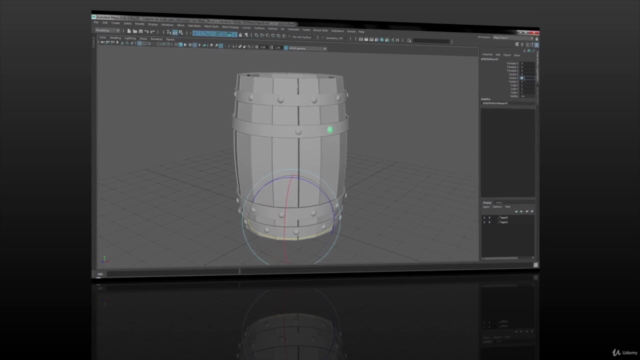
Task: Open the panel Lighting menu
Action: point(130,38)
